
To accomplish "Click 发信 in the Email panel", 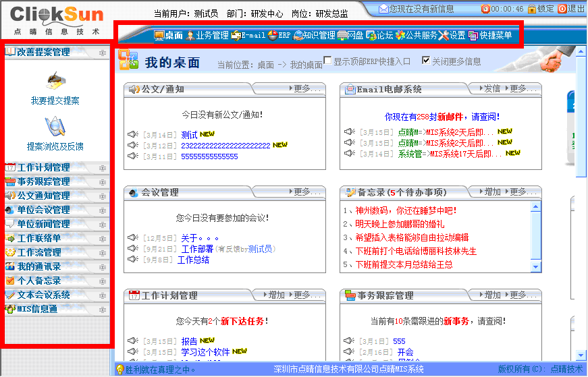I will [491, 88].
